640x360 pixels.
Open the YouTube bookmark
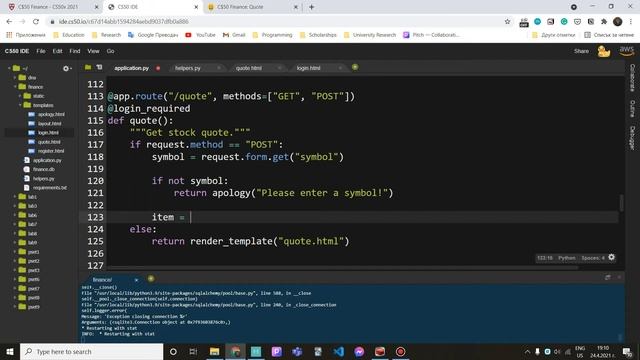200,35
